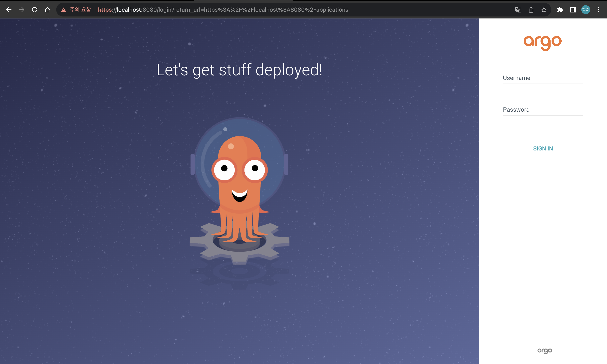Click the "Let's get stuff deployed!" heading

pyautogui.click(x=239, y=70)
